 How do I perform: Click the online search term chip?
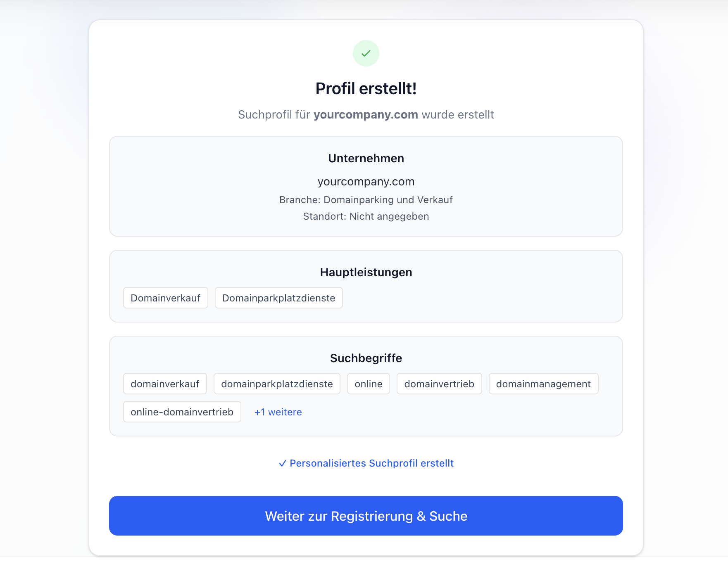368,384
